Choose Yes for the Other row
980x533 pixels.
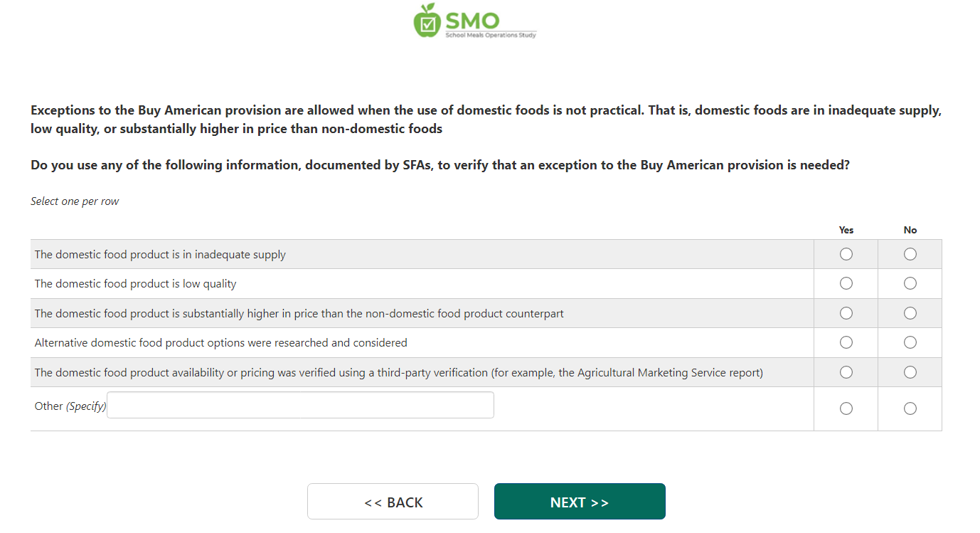point(846,408)
